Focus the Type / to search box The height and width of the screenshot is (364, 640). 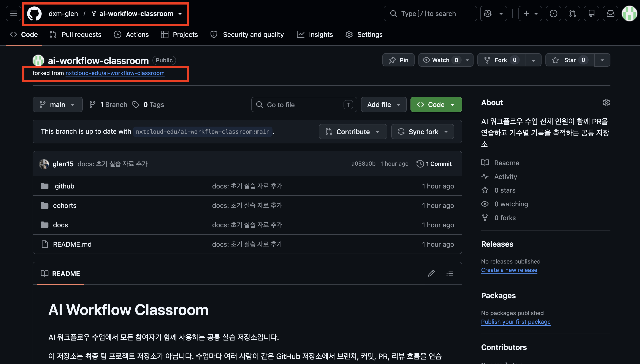430,14
